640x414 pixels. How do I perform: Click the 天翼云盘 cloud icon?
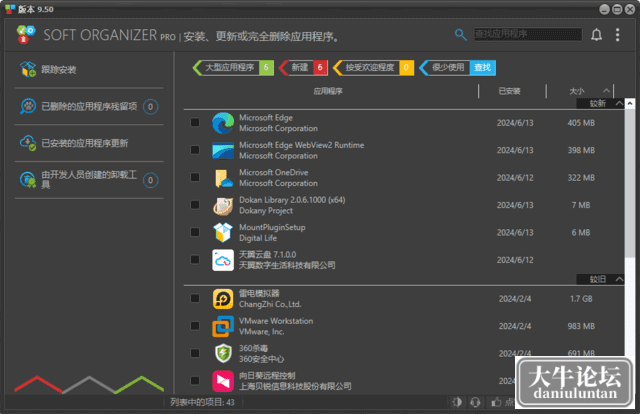click(x=223, y=260)
